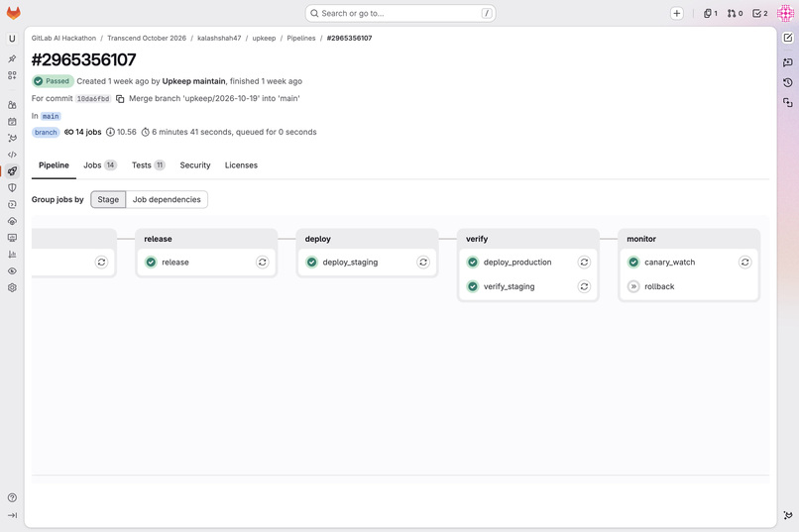This screenshot has width=799, height=532.
Task: Group jobs by Stage
Action: (x=108, y=199)
